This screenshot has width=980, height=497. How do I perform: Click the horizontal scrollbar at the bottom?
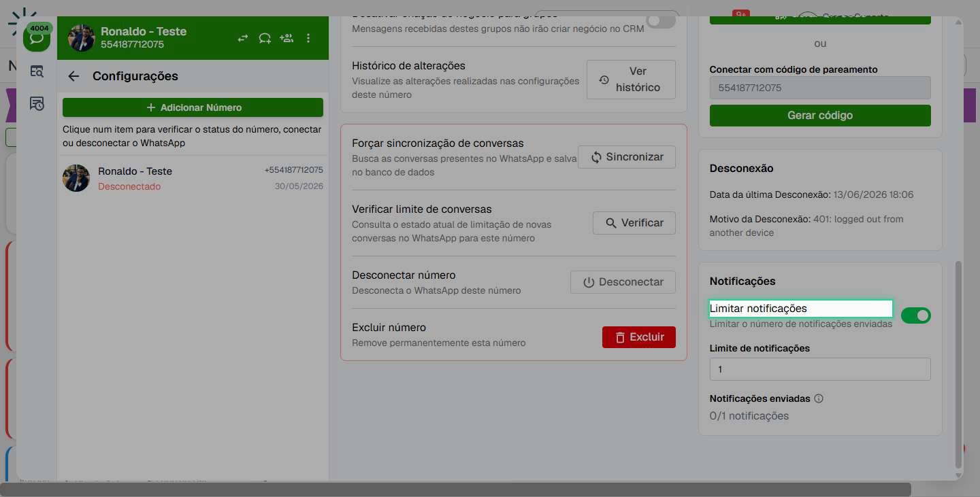tap(456, 490)
